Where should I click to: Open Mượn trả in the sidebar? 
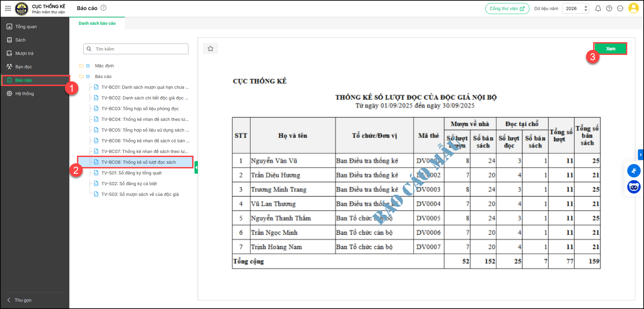(24, 54)
